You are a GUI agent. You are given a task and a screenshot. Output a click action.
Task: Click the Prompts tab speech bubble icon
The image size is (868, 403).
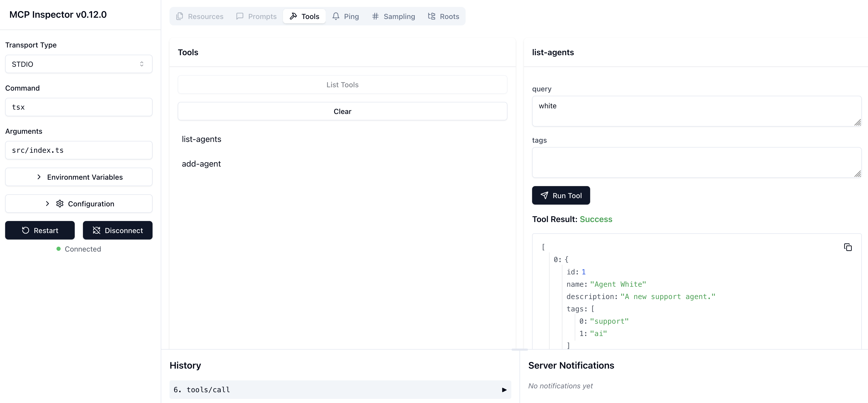tap(240, 16)
